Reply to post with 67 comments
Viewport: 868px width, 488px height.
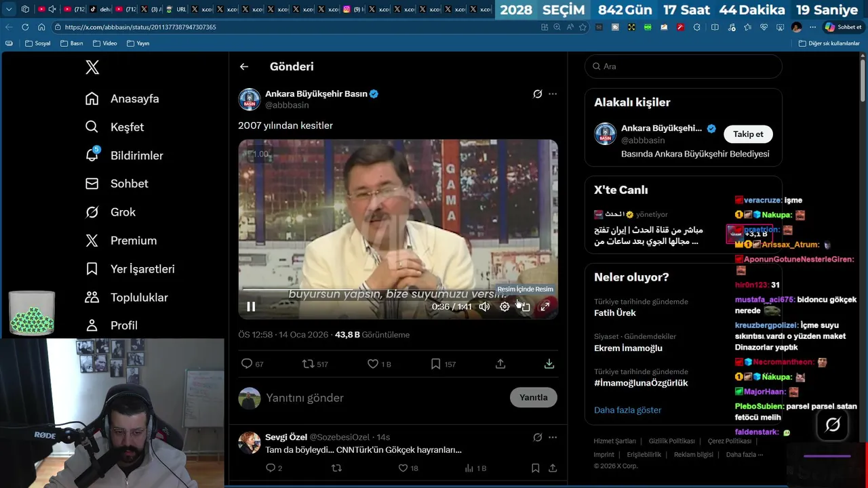(x=252, y=364)
